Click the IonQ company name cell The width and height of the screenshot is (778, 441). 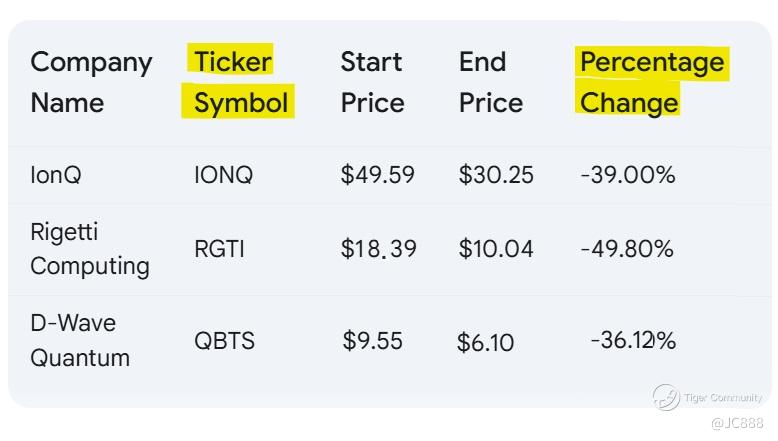pyautogui.click(x=56, y=175)
